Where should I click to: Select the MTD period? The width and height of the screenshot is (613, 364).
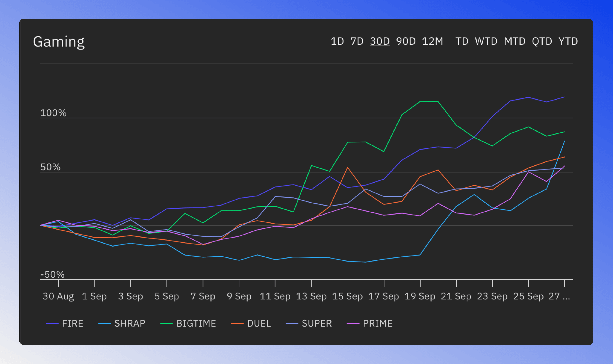click(x=515, y=41)
